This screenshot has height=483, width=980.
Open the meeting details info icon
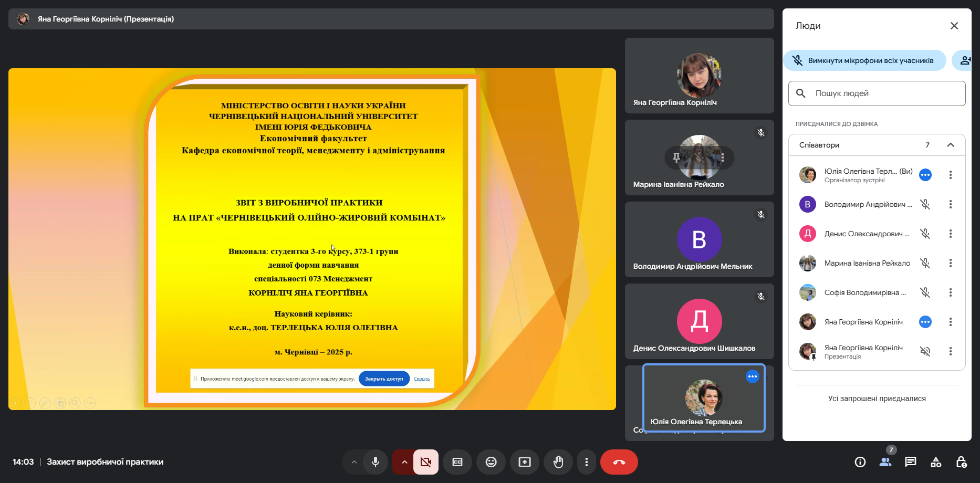pyautogui.click(x=860, y=462)
